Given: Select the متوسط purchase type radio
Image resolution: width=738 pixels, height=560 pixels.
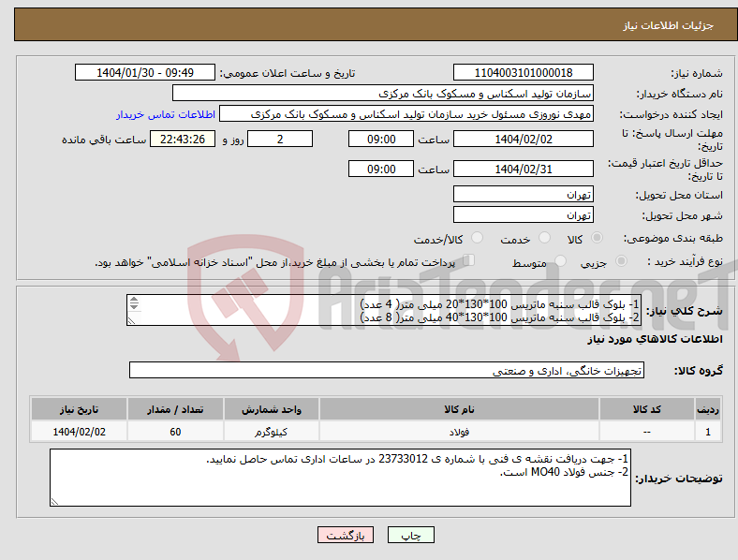Looking at the screenshot, I should [x=561, y=260].
